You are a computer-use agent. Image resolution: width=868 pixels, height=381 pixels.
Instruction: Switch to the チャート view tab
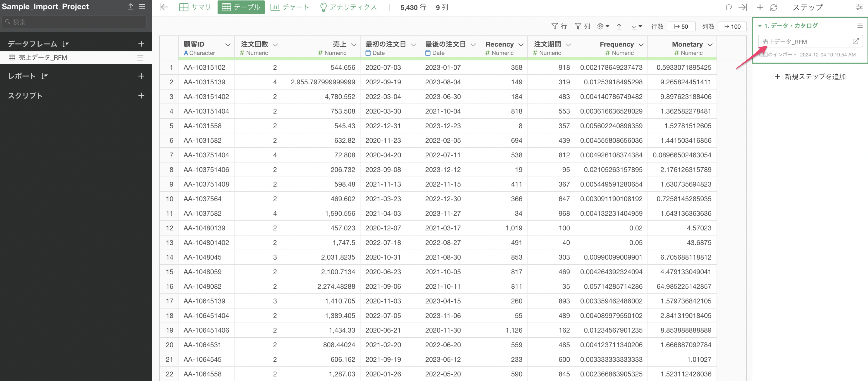[289, 7]
